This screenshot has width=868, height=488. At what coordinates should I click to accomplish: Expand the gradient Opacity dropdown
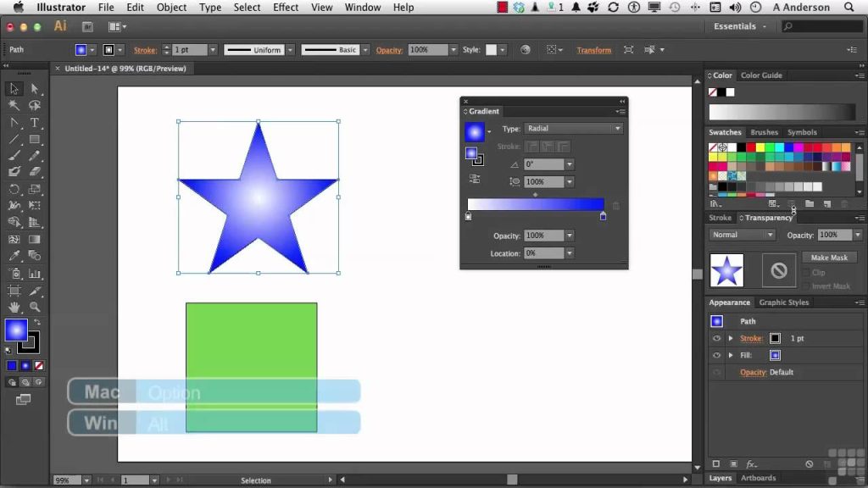[569, 236]
